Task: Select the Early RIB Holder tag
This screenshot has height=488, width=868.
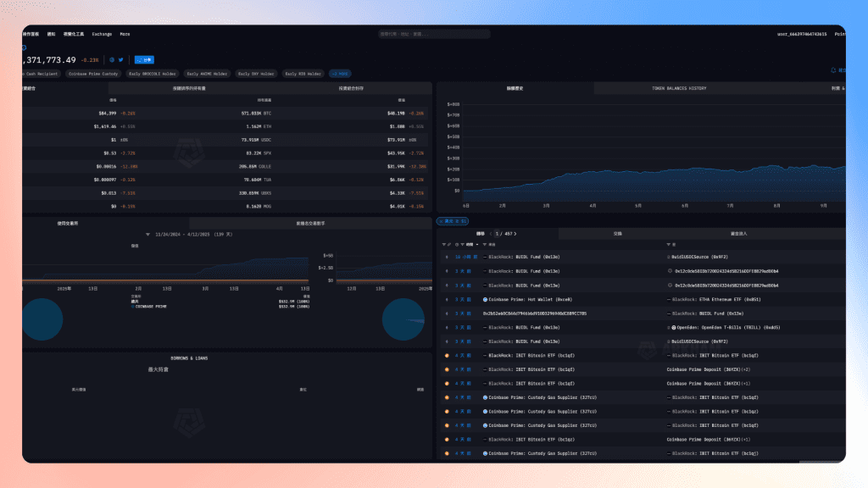Action: coord(303,74)
